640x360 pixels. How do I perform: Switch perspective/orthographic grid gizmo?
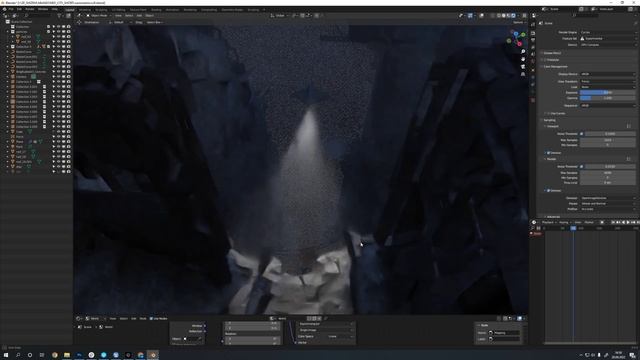pos(523,74)
